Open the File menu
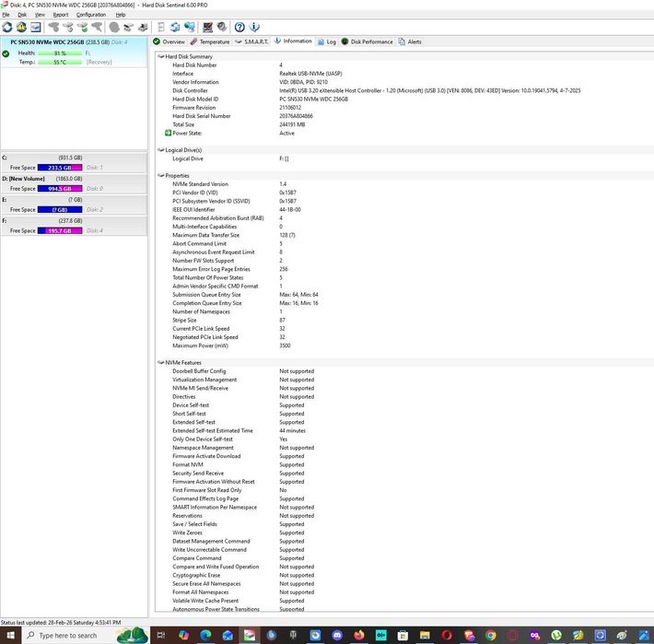Image resolution: width=654 pixels, height=644 pixels. point(6,15)
